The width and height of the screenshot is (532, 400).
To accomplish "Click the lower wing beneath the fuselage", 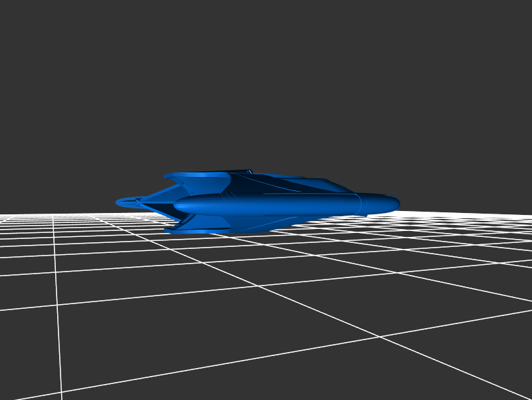I will point(266,223).
